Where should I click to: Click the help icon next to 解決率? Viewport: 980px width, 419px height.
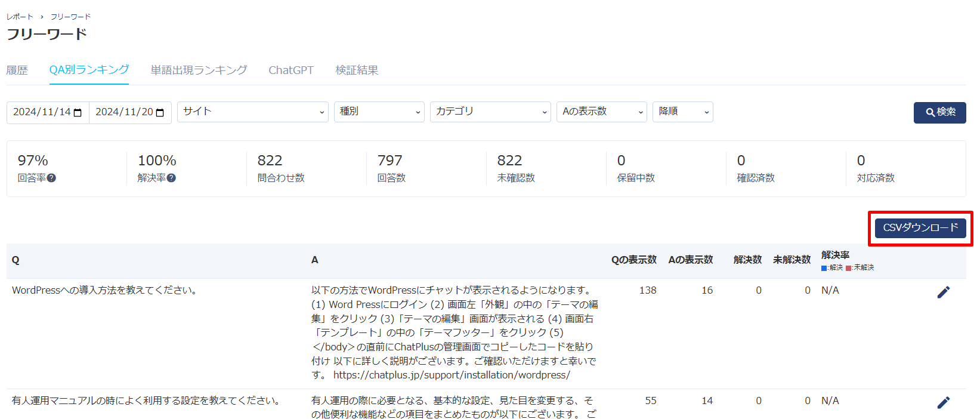click(171, 178)
